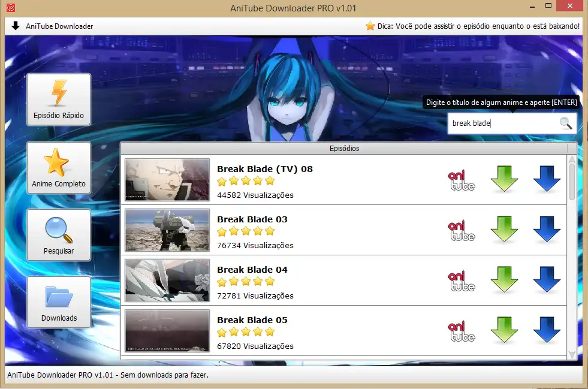Open Break Blade 03 on AniTube site

pos(462,230)
